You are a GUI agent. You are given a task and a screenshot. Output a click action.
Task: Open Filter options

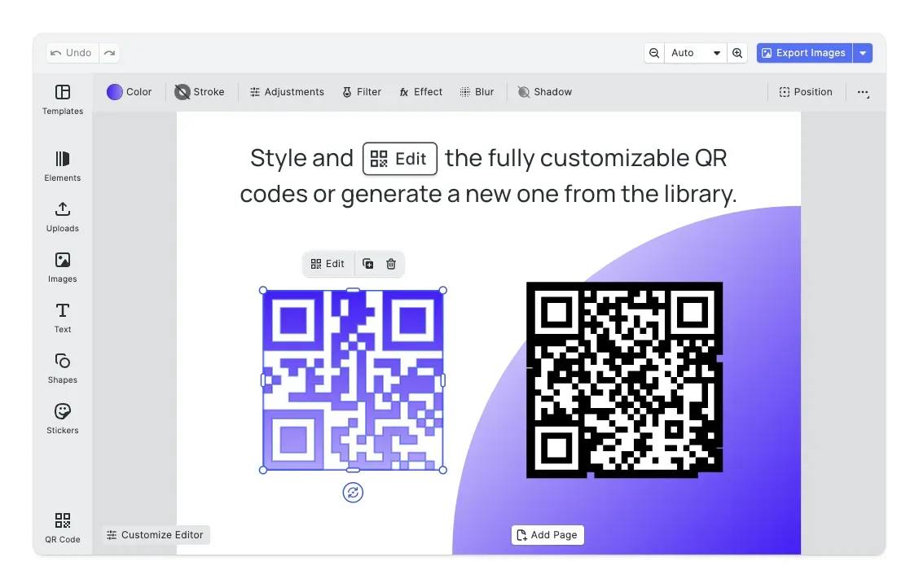point(362,92)
